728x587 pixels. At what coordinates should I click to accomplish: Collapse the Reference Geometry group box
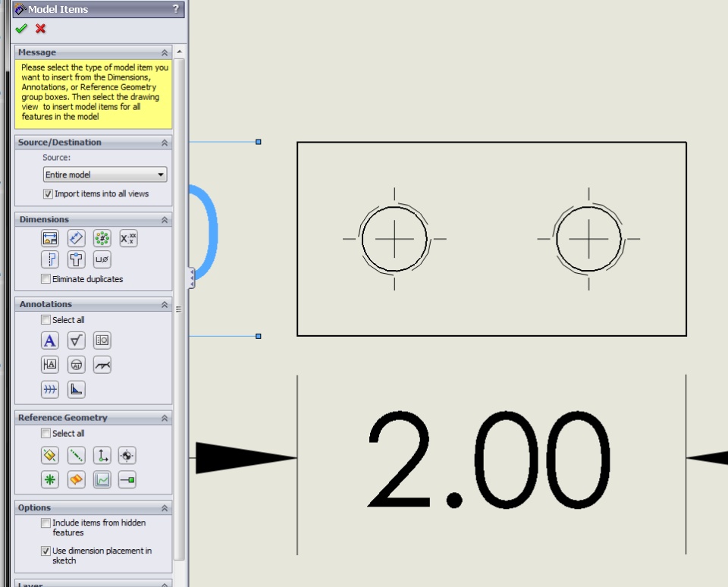165,418
